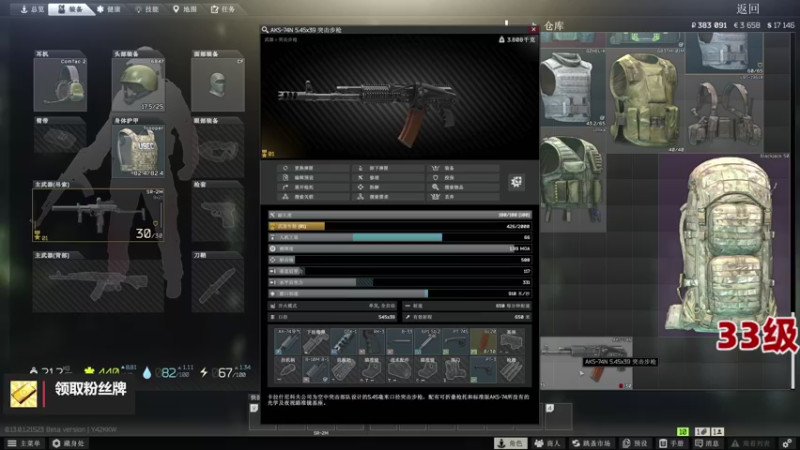Click the empty 战术配件 tactical mod slot
Viewport: 800px width, 450px height.
coord(399,370)
